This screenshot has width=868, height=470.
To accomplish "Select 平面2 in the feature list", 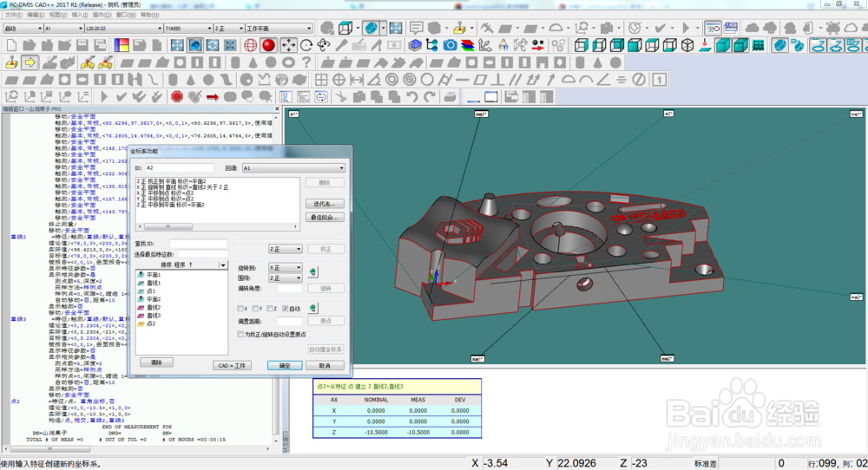I will coord(154,299).
